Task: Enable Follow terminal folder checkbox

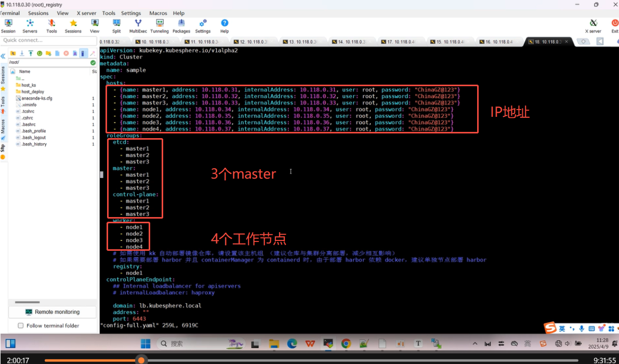Action: [21, 326]
